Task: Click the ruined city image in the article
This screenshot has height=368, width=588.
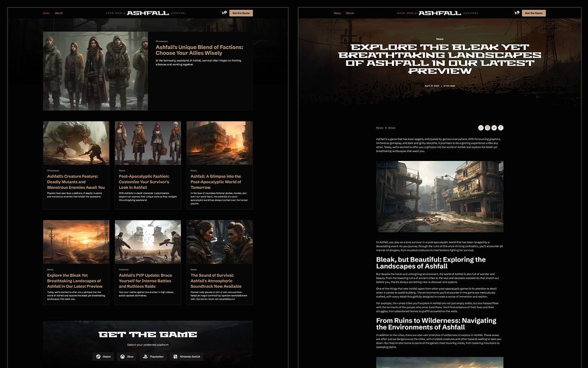Action: pyautogui.click(x=440, y=196)
